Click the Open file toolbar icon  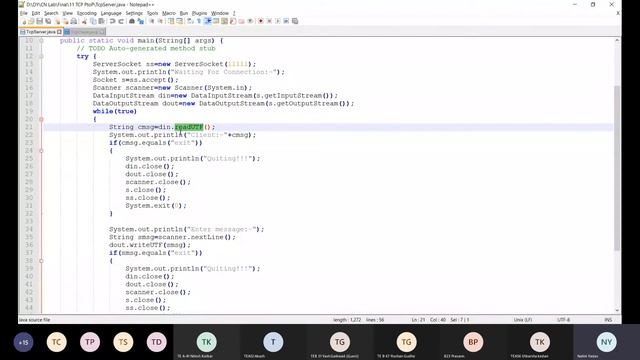tap(32, 21)
